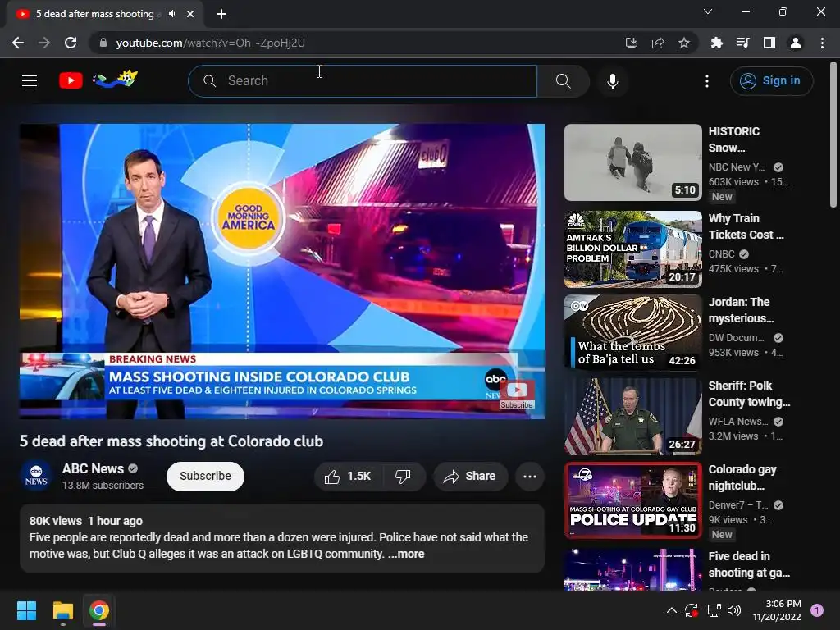
Task: Open a new tab with plus button
Action: (221, 14)
